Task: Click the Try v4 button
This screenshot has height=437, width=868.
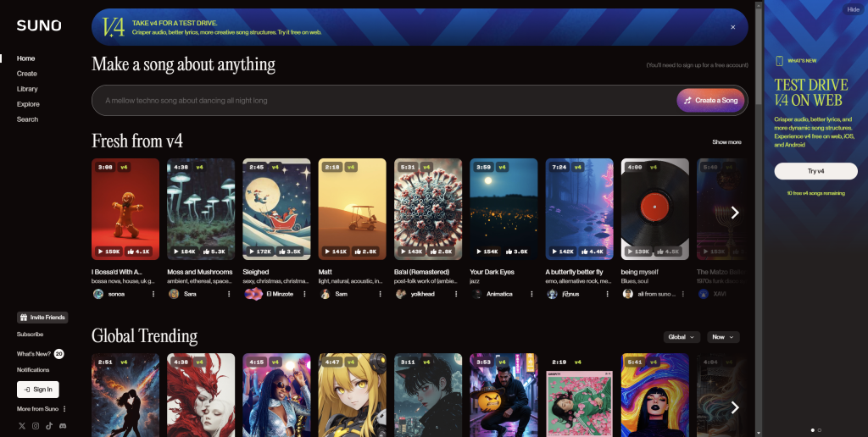Action: tap(815, 171)
